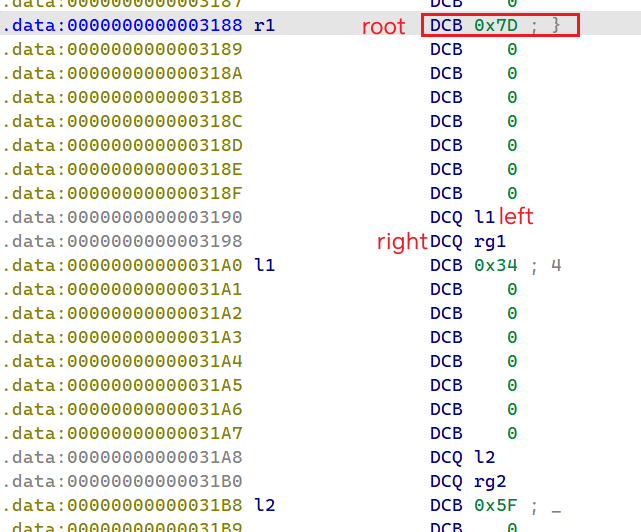Screen dimensions: 641x532
Task: Click the 0x7D value inside the red box
Action: click(495, 25)
